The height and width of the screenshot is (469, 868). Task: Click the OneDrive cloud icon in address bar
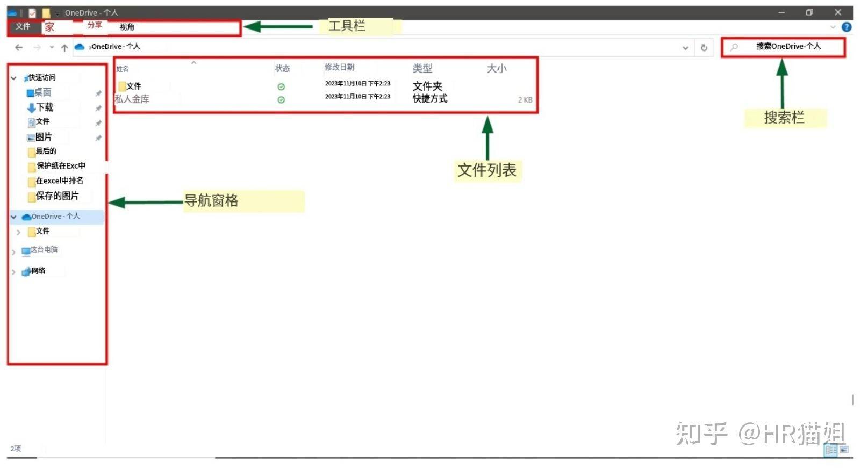point(80,47)
